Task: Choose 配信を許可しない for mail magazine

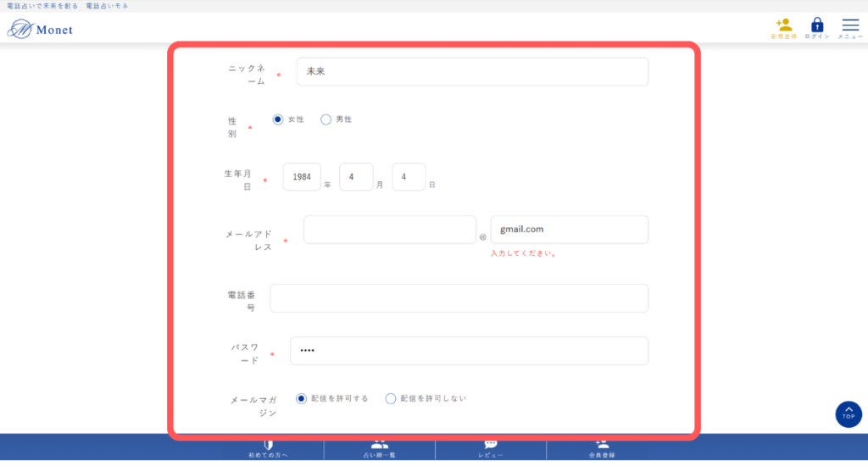Action: [391, 398]
